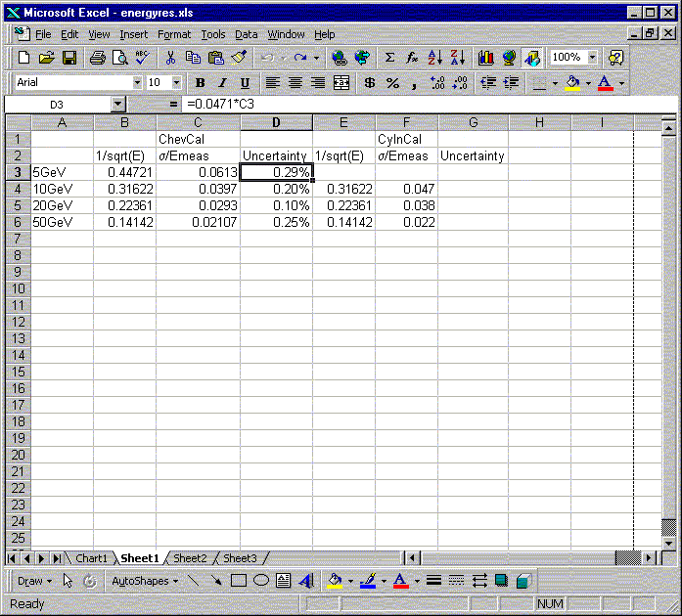Screen dimensions: 682x616
Task: Open the Format menu
Action: click(174, 34)
